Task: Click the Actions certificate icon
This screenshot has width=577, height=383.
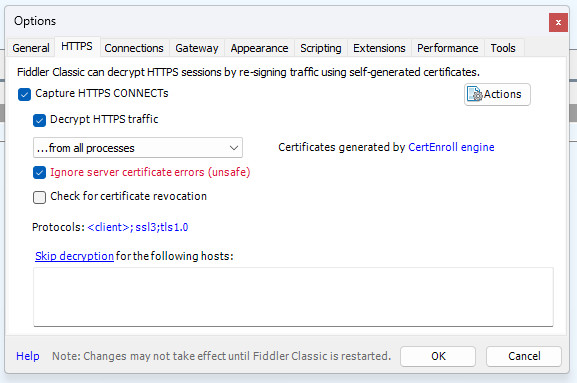Action: pyautogui.click(x=474, y=94)
